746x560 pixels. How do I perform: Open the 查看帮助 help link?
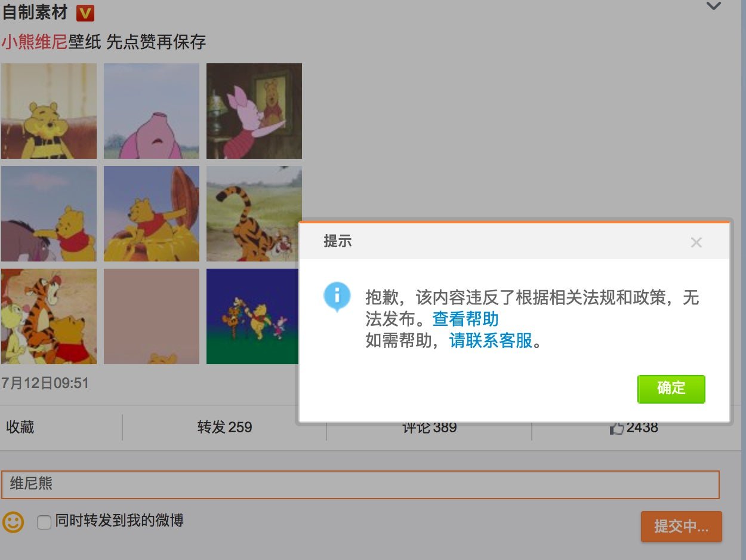tap(466, 319)
